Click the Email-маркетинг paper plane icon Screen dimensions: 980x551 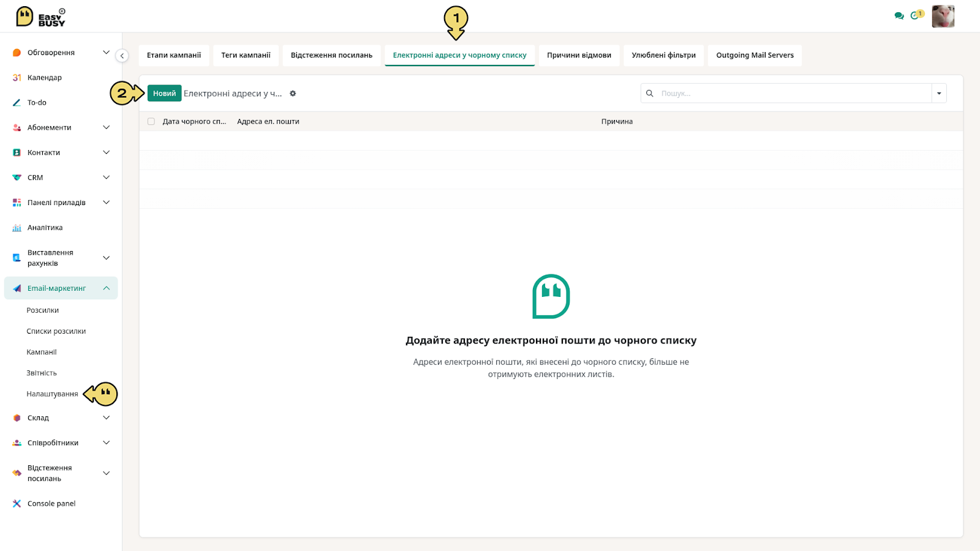click(17, 288)
